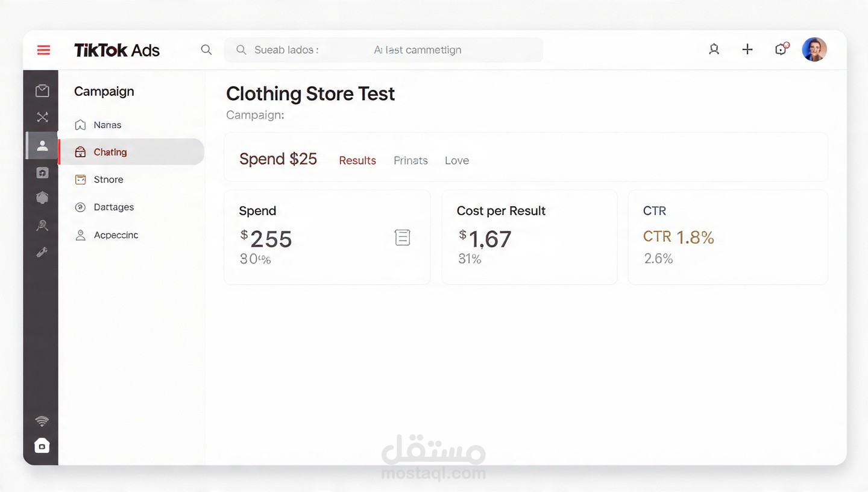This screenshot has width=868, height=492.
Task: Switch to the Results tab
Action: tap(357, 160)
